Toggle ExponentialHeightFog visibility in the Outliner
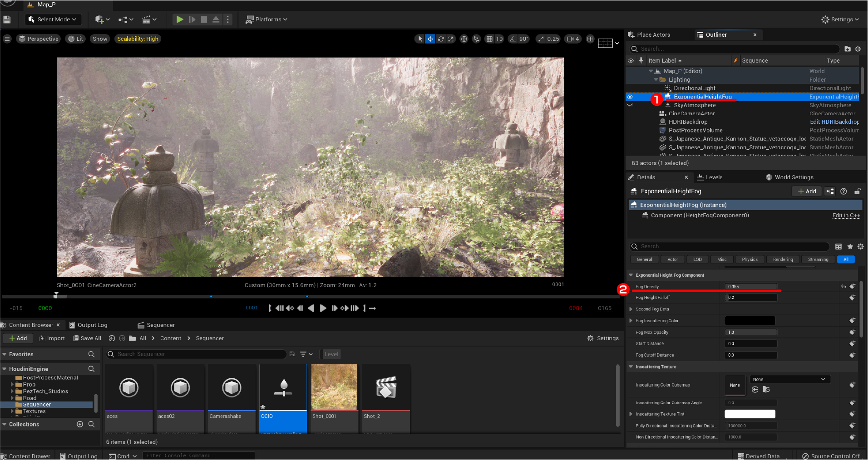The image size is (868, 460). (631, 97)
